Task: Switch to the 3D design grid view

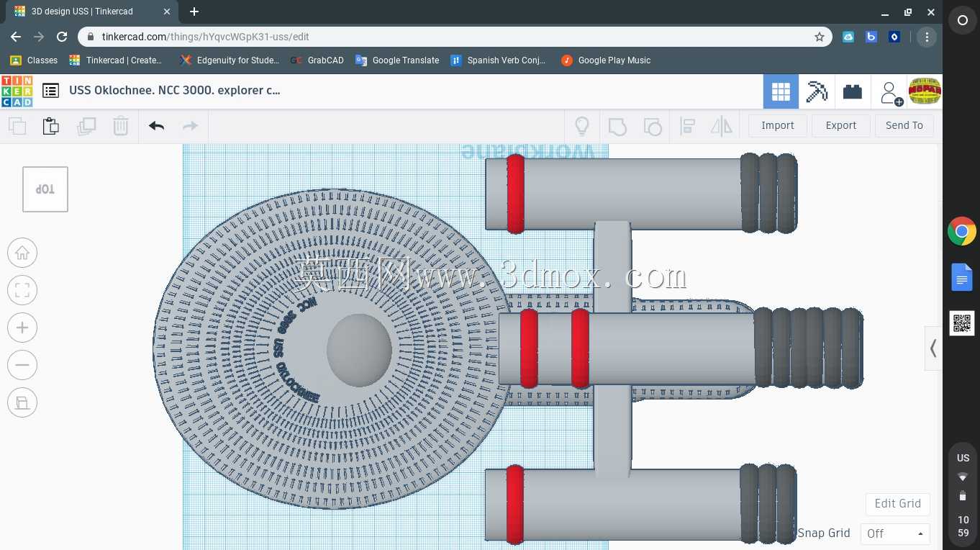Action: (x=781, y=91)
